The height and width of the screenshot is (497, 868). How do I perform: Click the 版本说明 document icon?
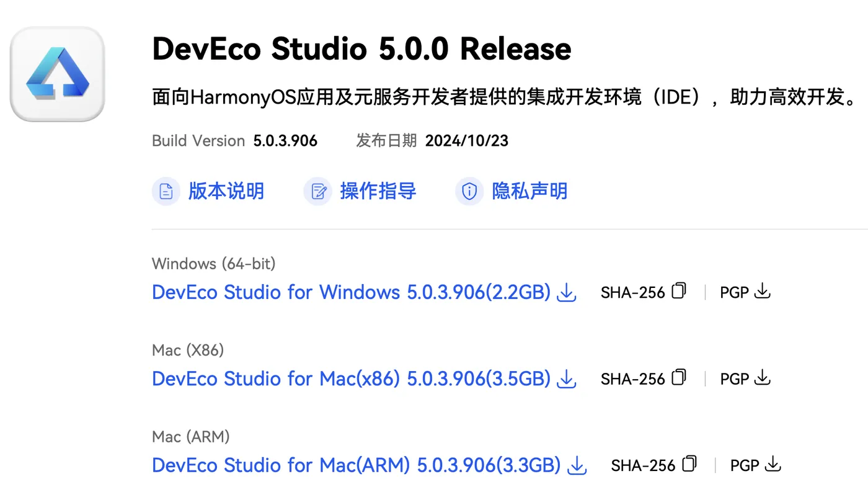[166, 191]
